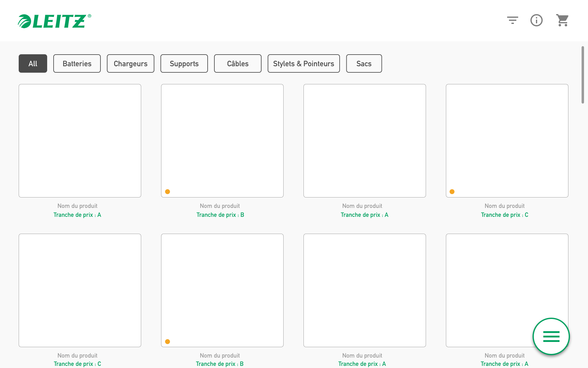This screenshot has height=368, width=588.
Task: Click the Leitz logo
Action: [55, 21]
